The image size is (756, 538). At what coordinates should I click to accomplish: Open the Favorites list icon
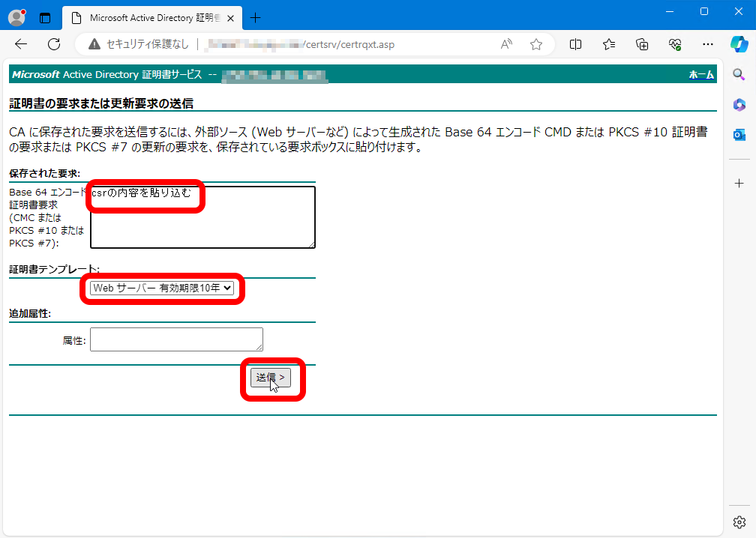point(609,44)
